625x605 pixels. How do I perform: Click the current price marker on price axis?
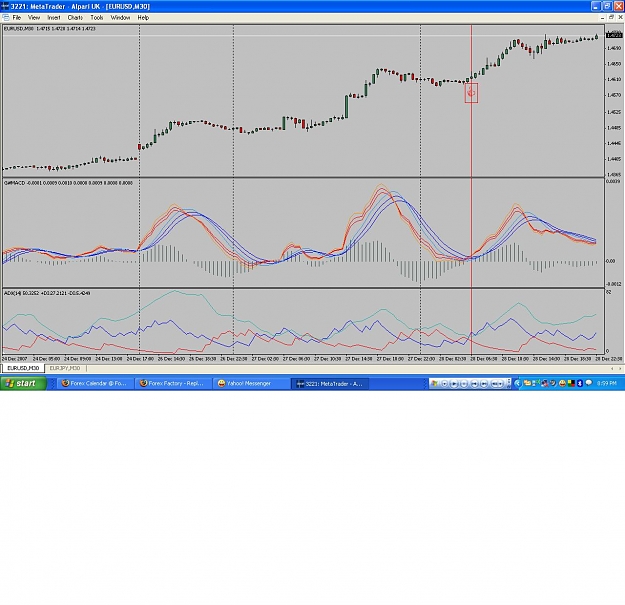point(614,35)
